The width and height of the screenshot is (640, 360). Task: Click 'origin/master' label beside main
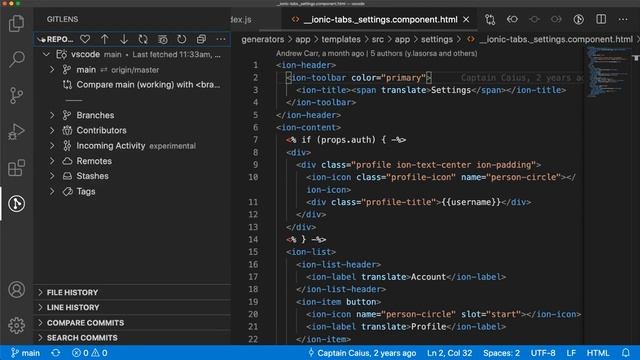coord(135,70)
